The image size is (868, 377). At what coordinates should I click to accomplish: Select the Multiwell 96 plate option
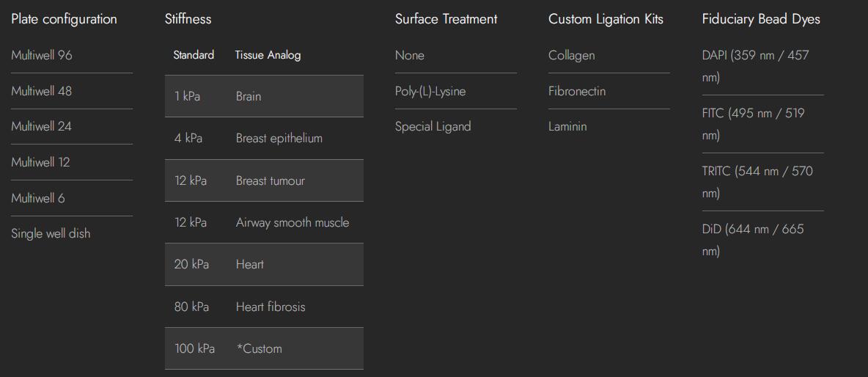tap(42, 56)
